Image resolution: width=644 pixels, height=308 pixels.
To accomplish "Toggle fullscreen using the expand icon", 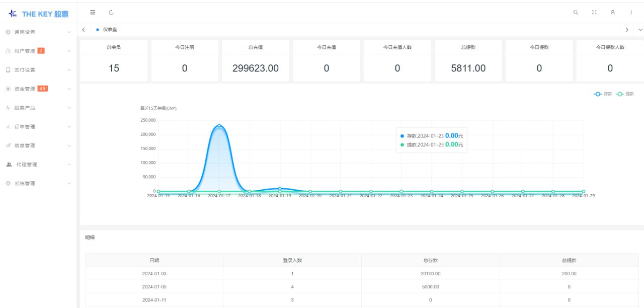I will pyautogui.click(x=594, y=12).
